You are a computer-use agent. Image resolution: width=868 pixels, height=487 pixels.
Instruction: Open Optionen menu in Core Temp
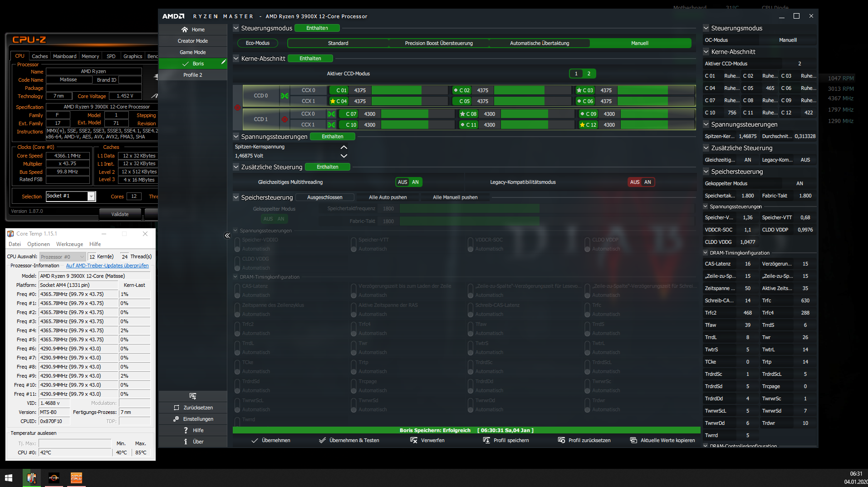pos(39,244)
